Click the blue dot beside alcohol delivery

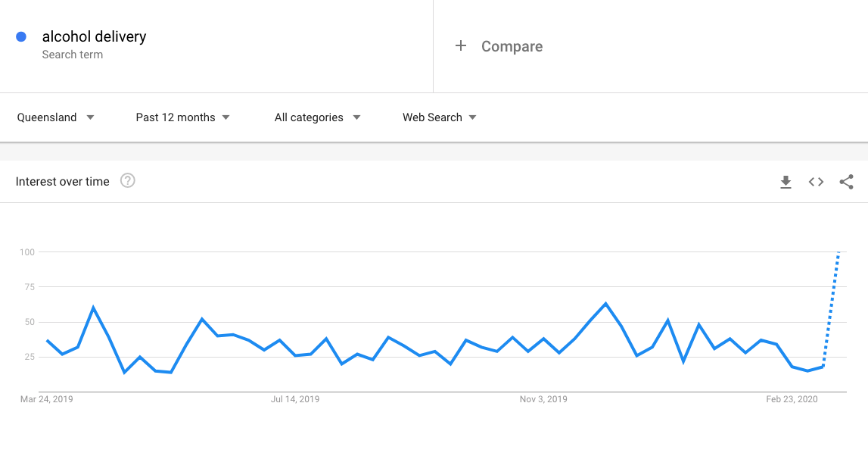21,36
